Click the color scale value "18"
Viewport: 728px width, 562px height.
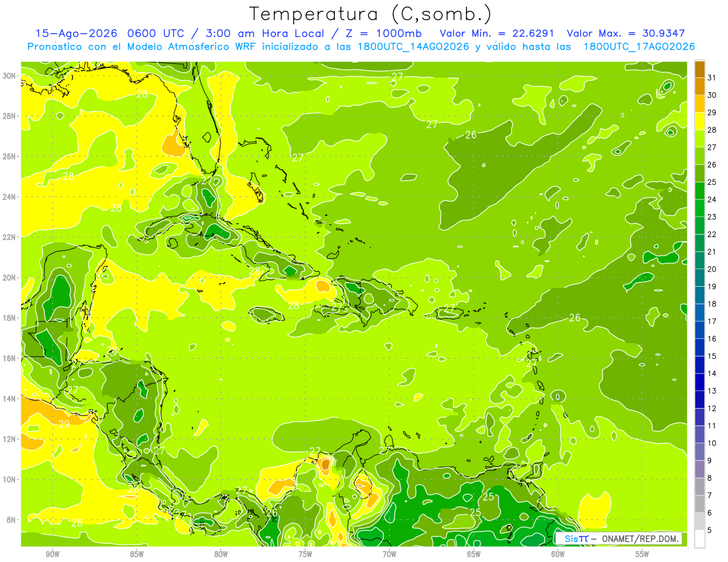[712, 304]
